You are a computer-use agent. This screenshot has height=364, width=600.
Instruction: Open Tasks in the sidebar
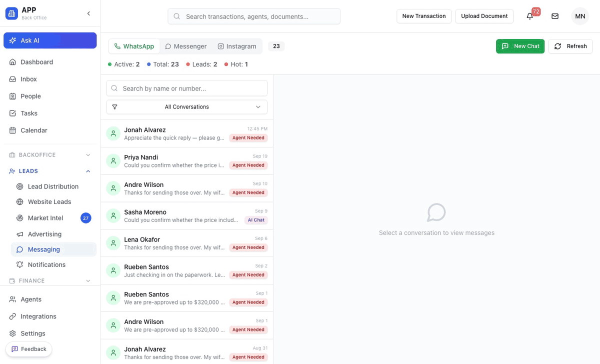(x=50, y=113)
